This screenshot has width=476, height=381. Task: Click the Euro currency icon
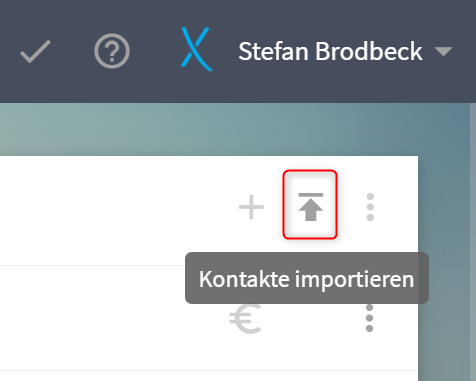[245, 319]
